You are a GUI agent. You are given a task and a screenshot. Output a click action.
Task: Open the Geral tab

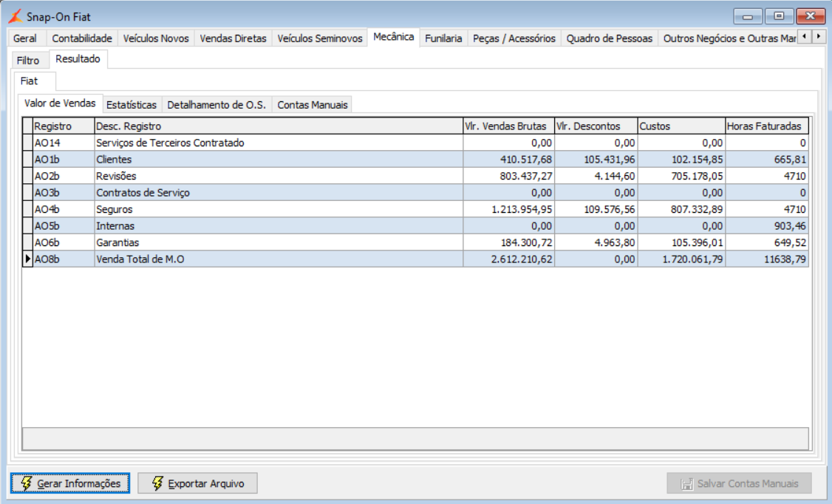point(25,38)
